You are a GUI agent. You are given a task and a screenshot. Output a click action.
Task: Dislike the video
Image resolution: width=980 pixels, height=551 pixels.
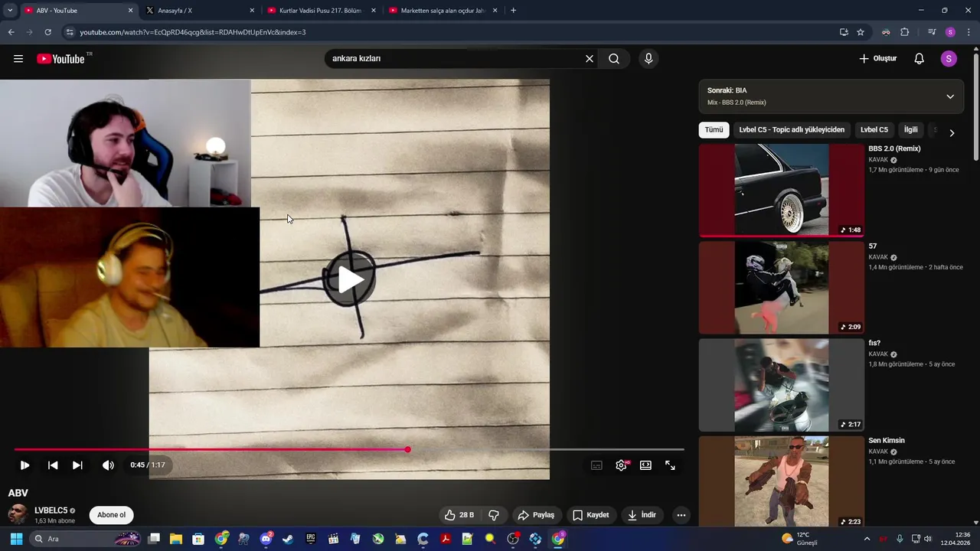pyautogui.click(x=494, y=515)
